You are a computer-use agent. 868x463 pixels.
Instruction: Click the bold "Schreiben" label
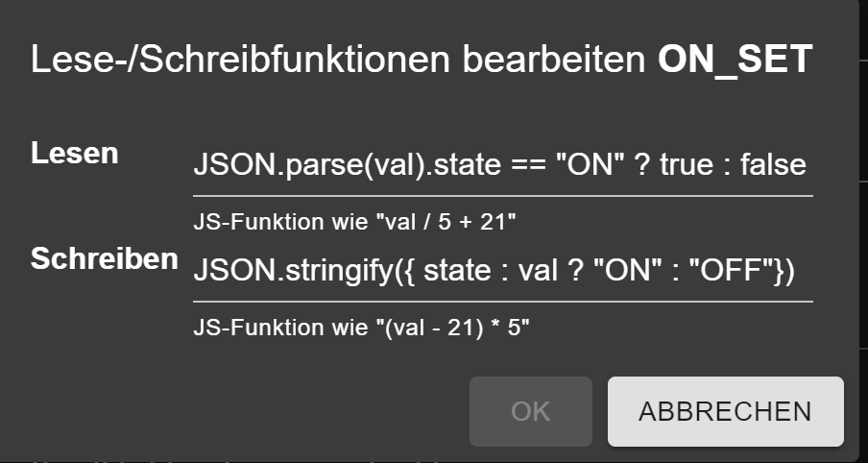(x=105, y=259)
